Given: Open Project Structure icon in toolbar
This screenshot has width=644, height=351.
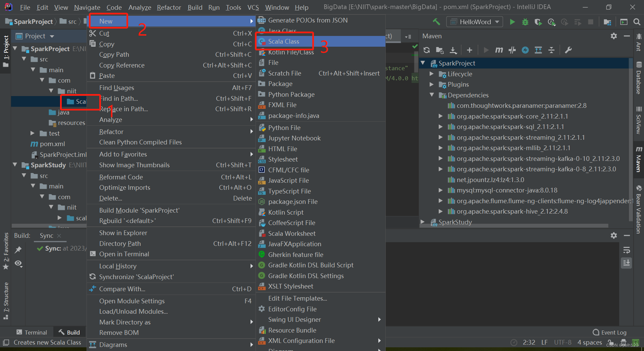Looking at the screenshot, I should coord(607,22).
